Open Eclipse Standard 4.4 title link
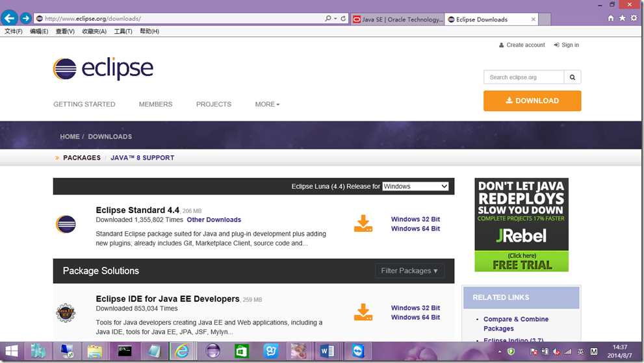Viewport: 644px width, 363px height. coord(138,210)
